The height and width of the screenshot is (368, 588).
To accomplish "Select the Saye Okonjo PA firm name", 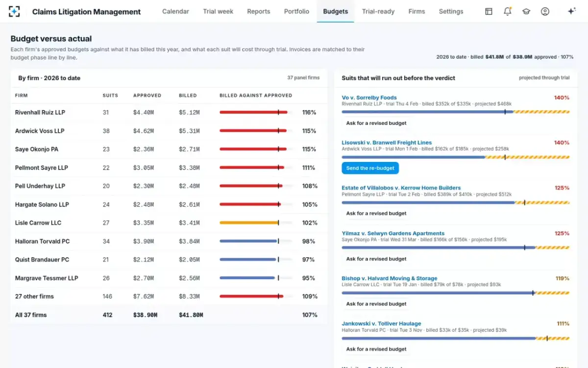I will point(37,149).
